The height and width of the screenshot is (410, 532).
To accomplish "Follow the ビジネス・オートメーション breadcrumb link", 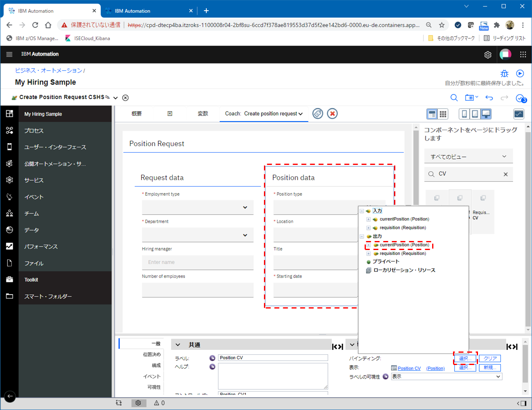I will coord(48,70).
